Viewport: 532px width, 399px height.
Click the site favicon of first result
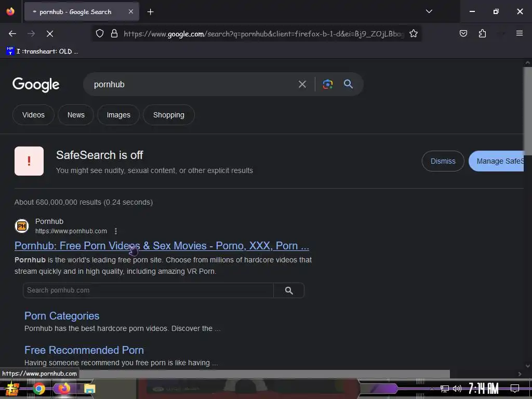[22, 226]
